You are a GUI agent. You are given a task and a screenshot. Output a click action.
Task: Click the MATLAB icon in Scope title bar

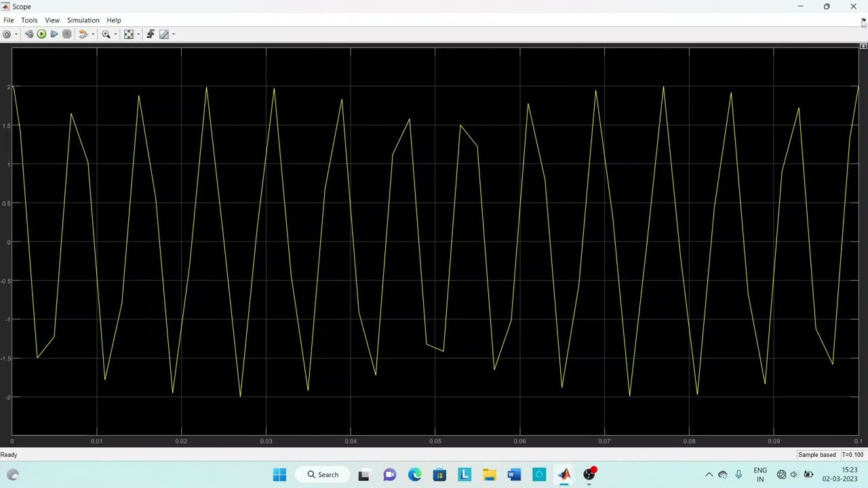(6, 7)
